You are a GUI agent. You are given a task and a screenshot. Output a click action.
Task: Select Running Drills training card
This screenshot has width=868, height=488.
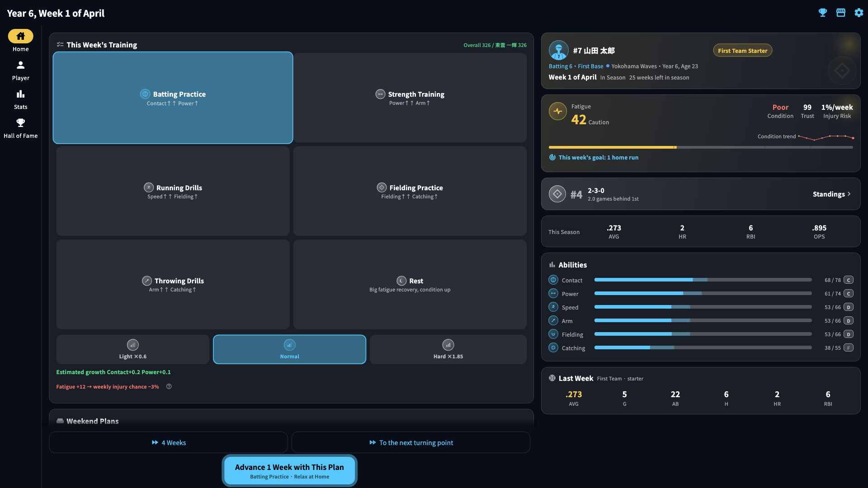[x=173, y=191]
